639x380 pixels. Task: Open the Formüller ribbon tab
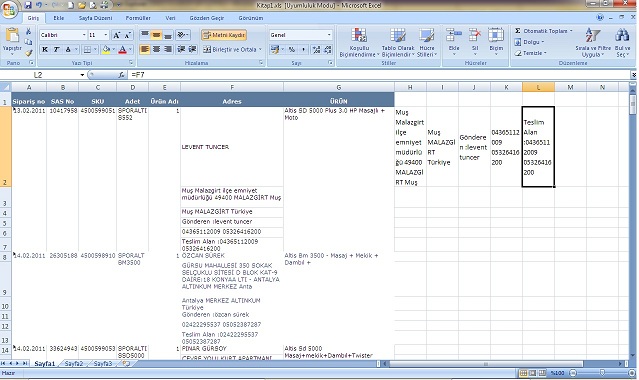click(138, 18)
